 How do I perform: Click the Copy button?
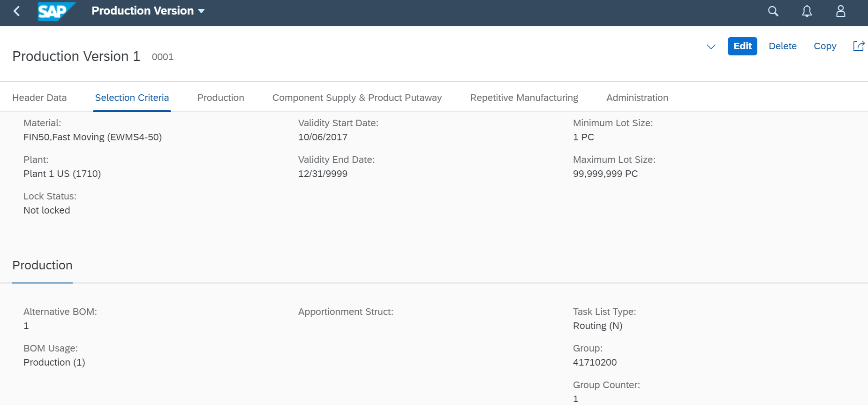(825, 46)
